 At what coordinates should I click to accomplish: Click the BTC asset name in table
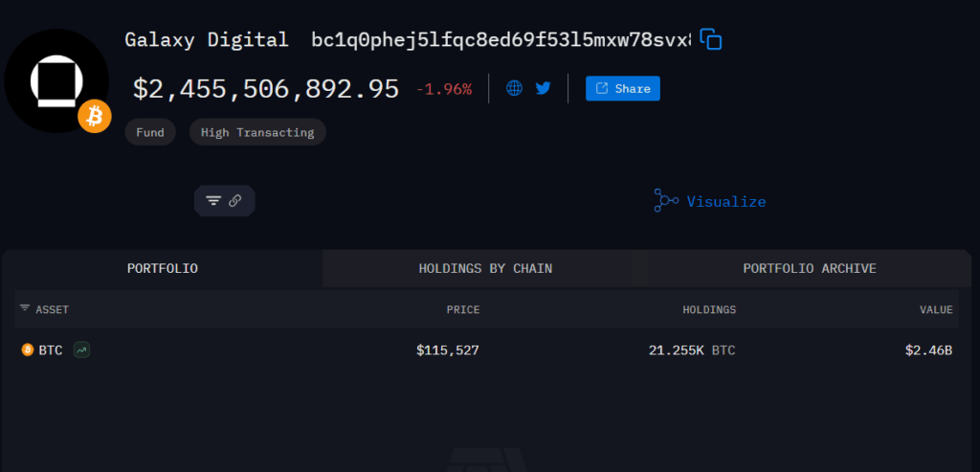[51, 350]
